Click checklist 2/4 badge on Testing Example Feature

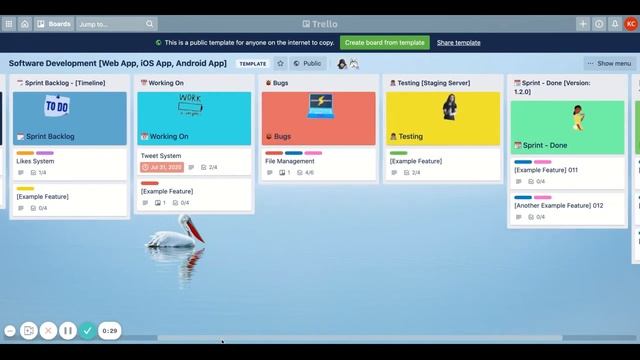coord(412,173)
